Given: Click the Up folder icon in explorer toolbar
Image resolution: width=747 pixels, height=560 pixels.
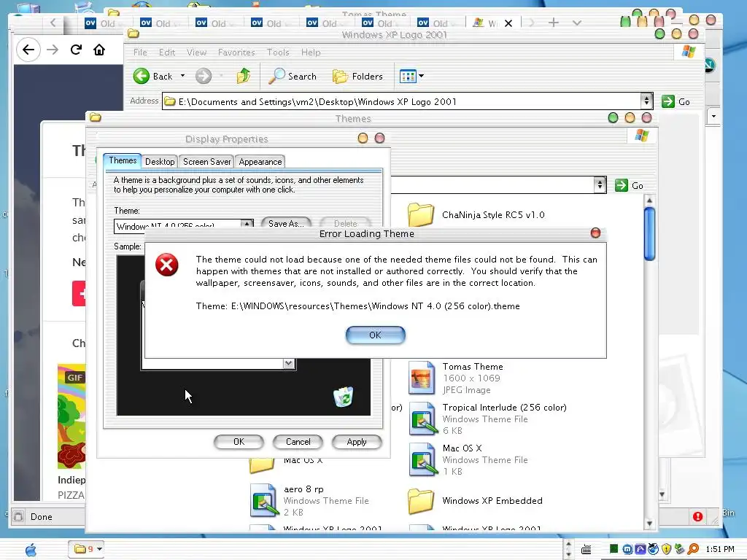Looking at the screenshot, I should click(244, 76).
